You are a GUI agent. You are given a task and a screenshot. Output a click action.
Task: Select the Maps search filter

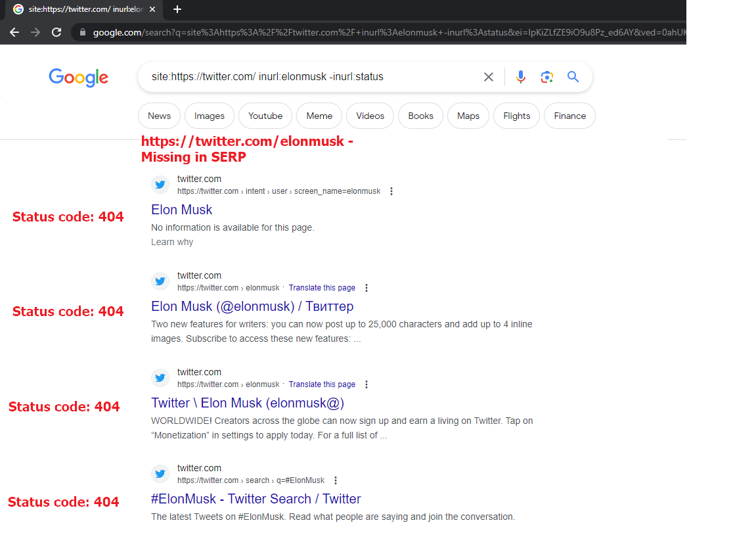click(x=468, y=116)
